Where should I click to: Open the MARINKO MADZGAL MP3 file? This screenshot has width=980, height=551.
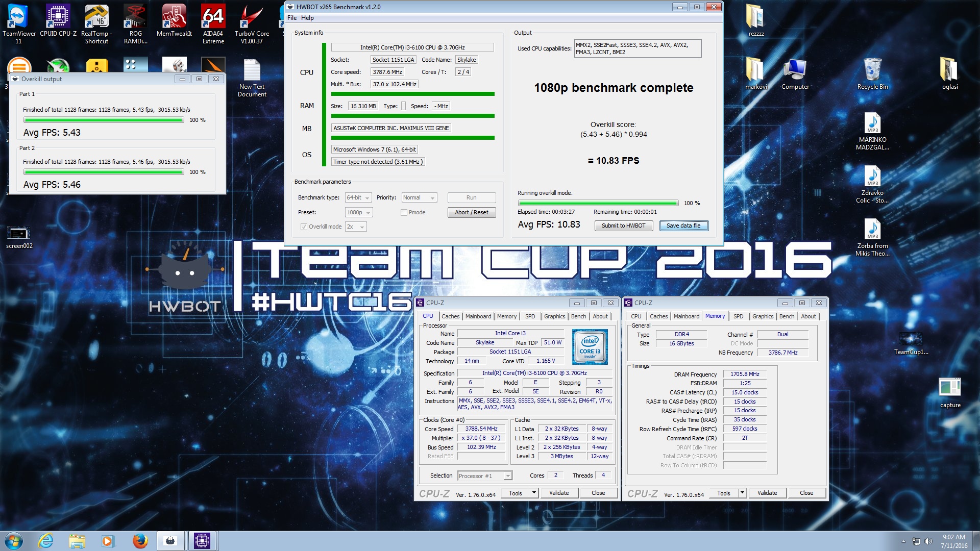coord(872,131)
